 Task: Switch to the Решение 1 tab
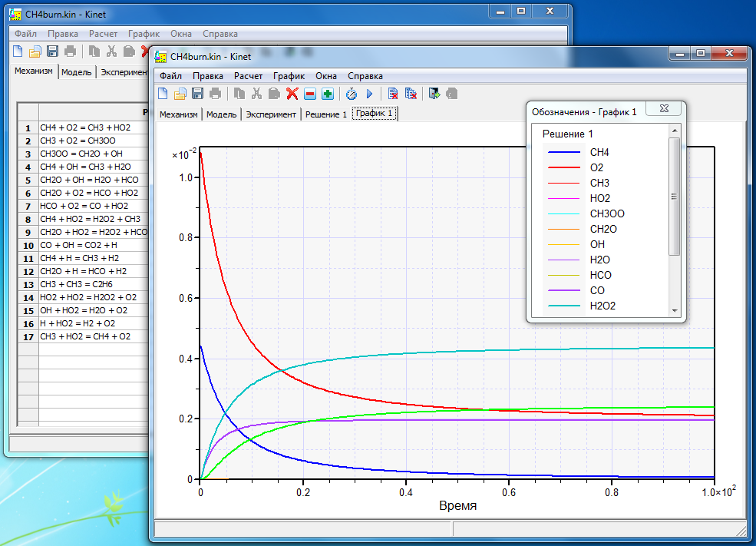326,114
